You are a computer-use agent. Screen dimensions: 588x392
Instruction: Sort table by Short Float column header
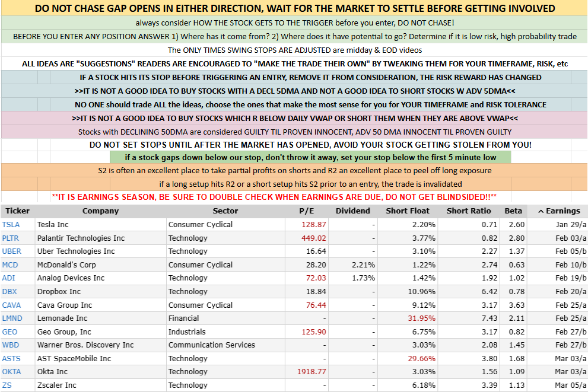pyautogui.click(x=407, y=211)
